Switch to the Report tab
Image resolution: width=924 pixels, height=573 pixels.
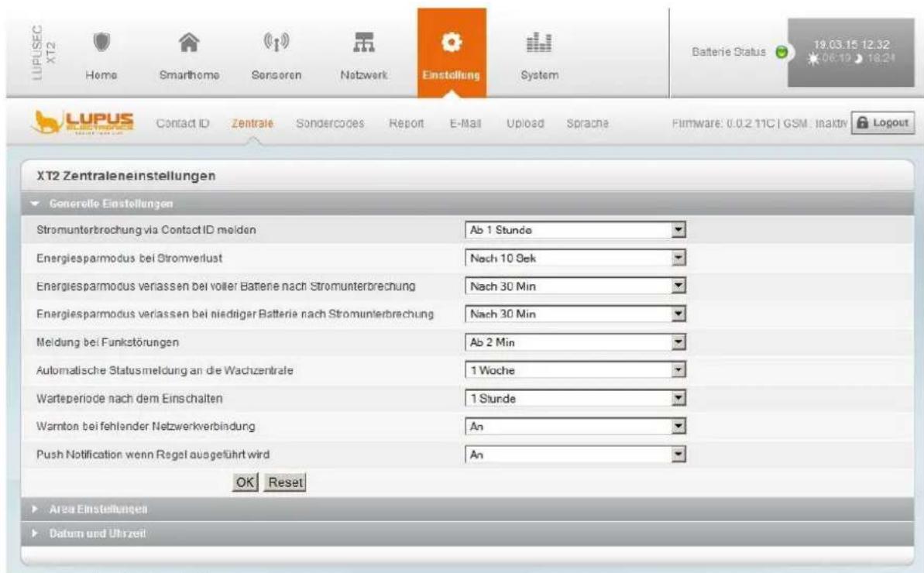click(406, 123)
